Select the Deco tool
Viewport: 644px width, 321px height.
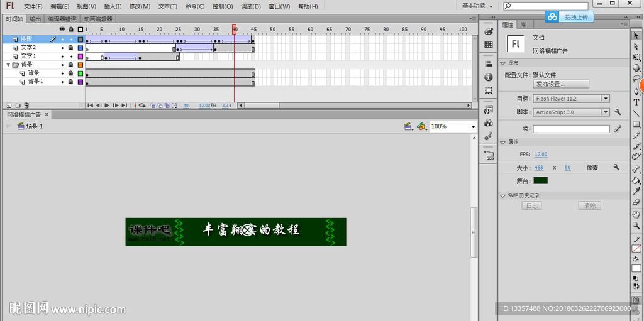(x=636, y=156)
